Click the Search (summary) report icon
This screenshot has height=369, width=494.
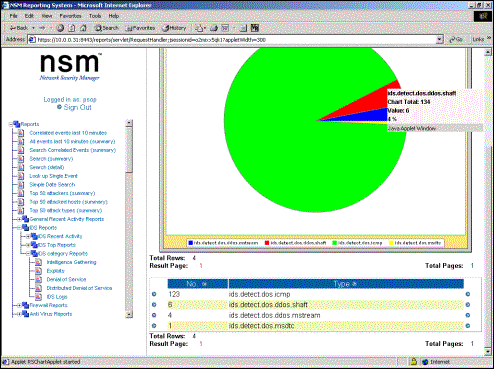click(x=21, y=159)
